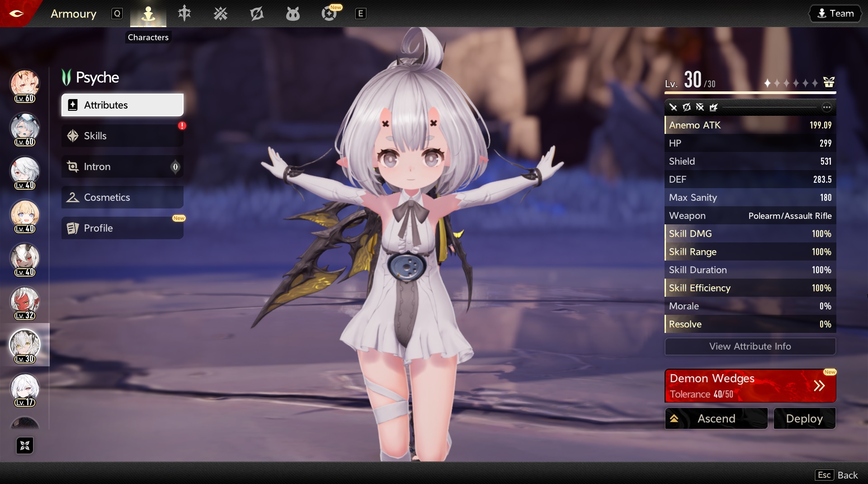Open the Armoury tab marked New
The width and height of the screenshot is (868, 484).
pyautogui.click(x=330, y=14)
